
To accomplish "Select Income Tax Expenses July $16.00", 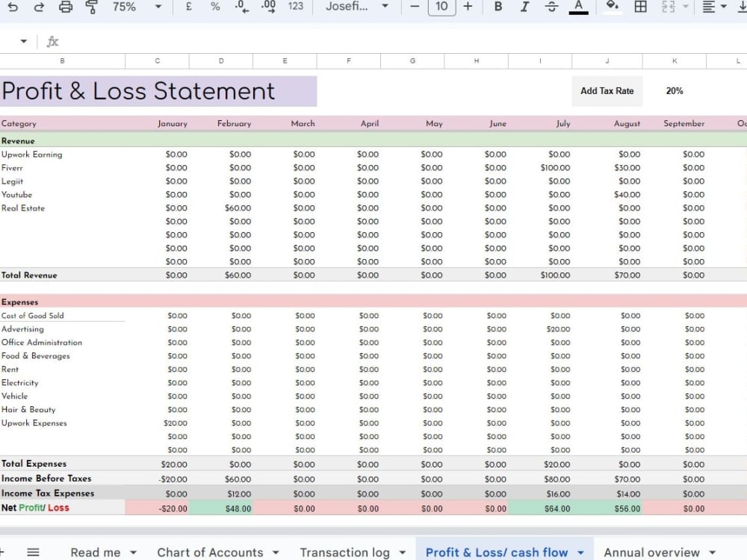I will click(x=558, y=494).
